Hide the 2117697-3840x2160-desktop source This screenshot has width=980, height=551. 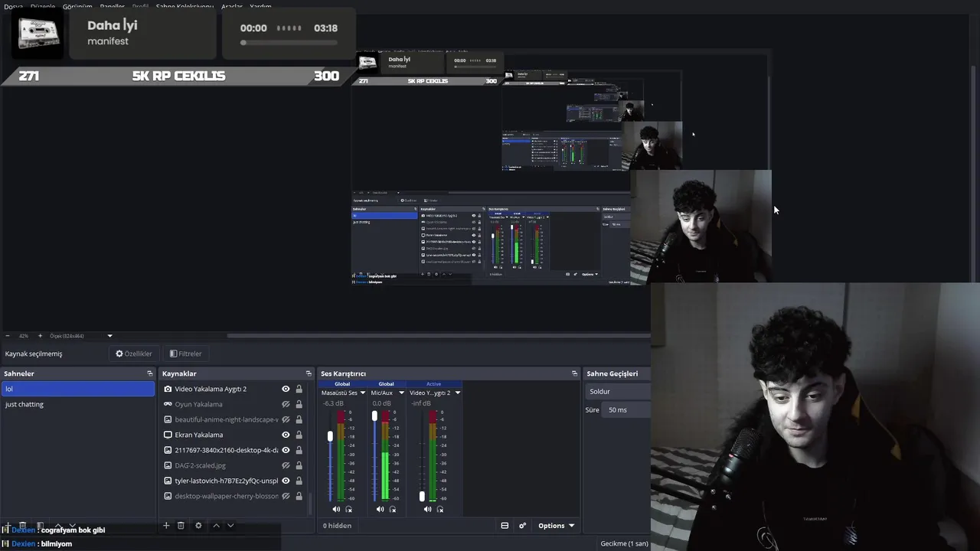click(x=286, y=450)
